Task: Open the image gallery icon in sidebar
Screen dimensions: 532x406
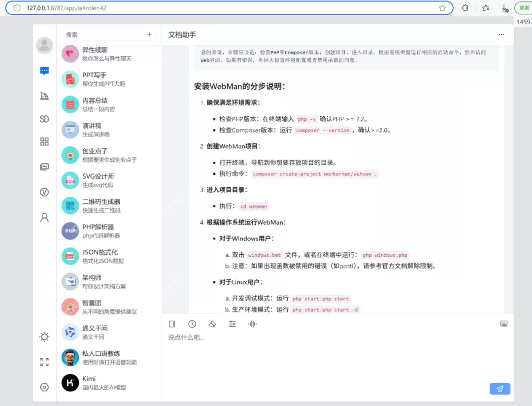Action: pyautogui.click(x=44, y=167)
